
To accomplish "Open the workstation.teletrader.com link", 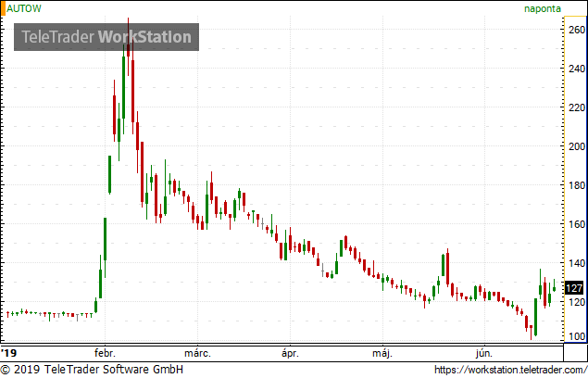I will pyautogui.click(x=511, y=370).
